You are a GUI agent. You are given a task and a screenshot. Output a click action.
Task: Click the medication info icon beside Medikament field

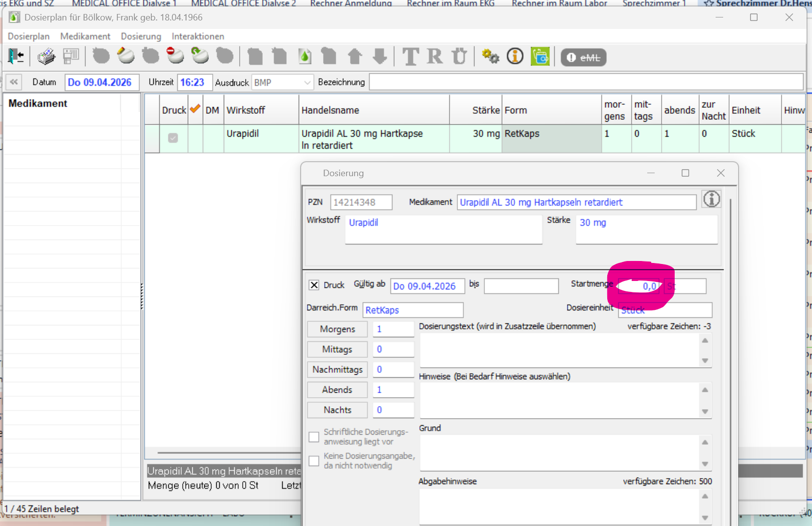point(711,199)
